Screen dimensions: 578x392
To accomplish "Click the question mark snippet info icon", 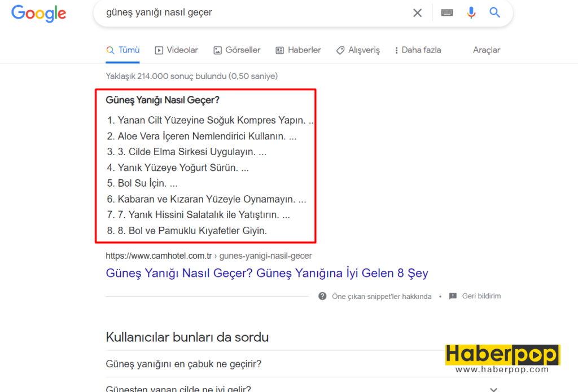I will 322,296.
